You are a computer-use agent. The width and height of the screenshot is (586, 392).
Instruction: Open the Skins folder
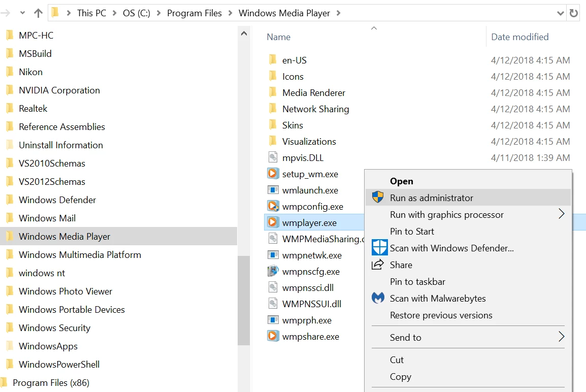(292, 125)
